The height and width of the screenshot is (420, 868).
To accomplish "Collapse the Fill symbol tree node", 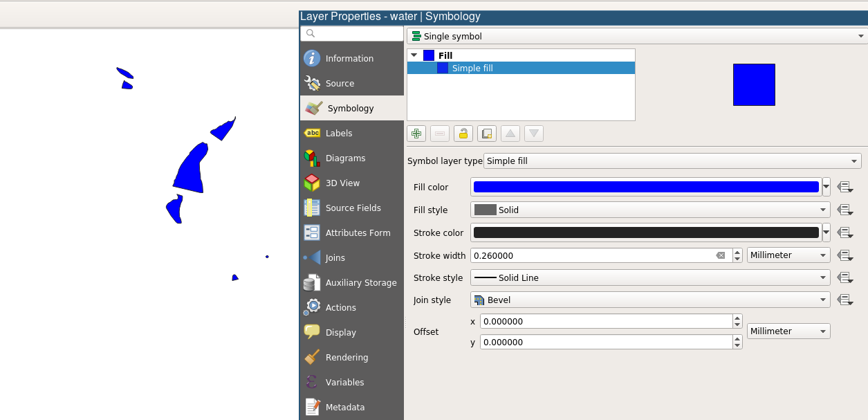I will click(414, 55).
